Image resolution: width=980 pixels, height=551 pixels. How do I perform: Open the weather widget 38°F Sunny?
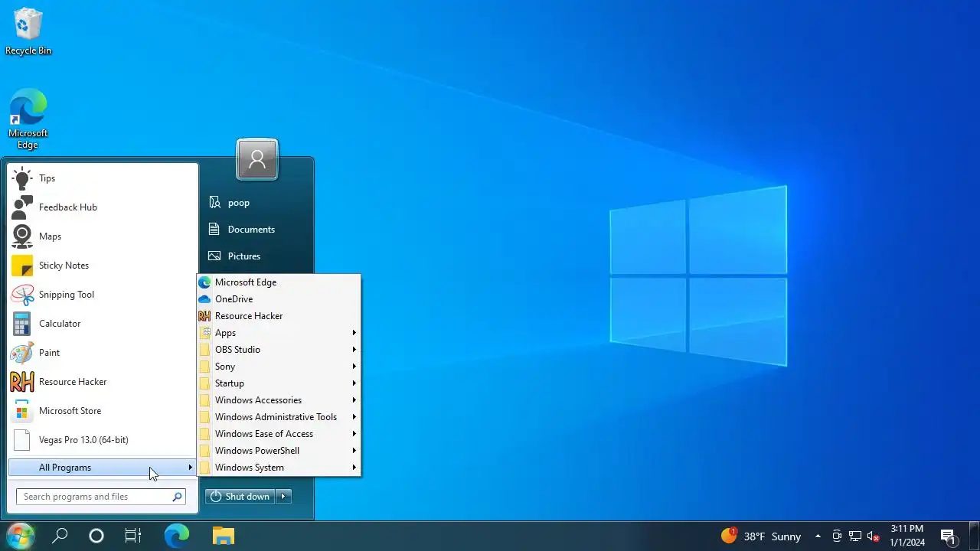pos(761,536)
